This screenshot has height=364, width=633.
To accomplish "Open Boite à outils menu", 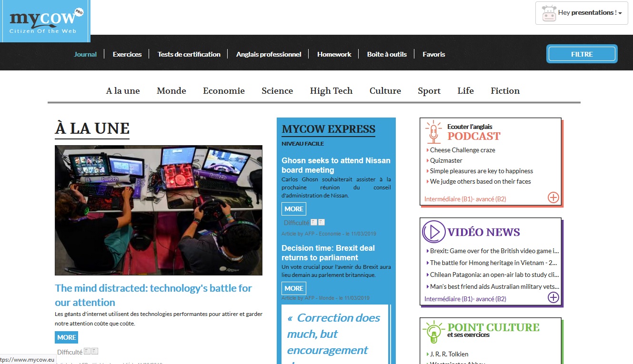I will [x=387, y=54].
